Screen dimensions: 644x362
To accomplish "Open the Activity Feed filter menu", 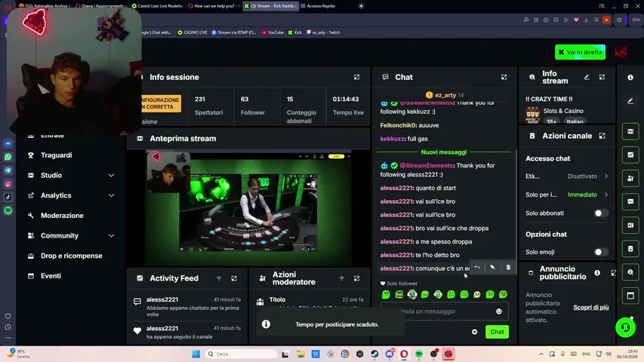I will pyautogui.click(x=218, y=278).
